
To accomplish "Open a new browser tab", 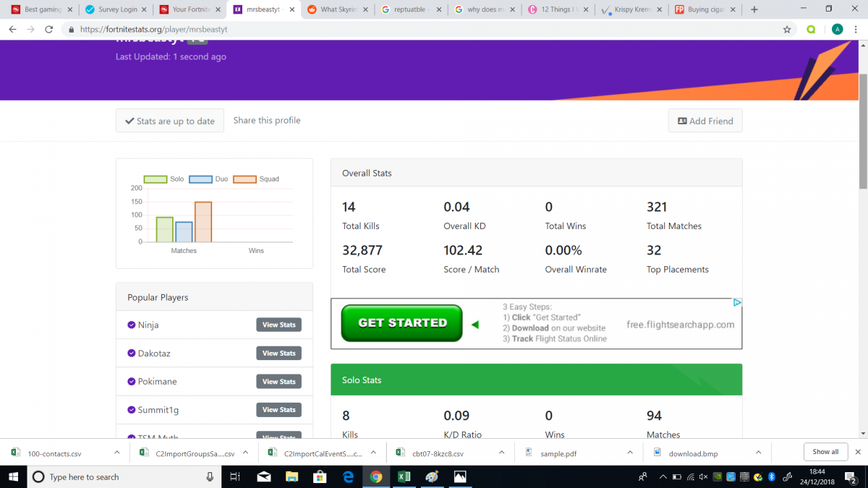I will coord(754,9).
